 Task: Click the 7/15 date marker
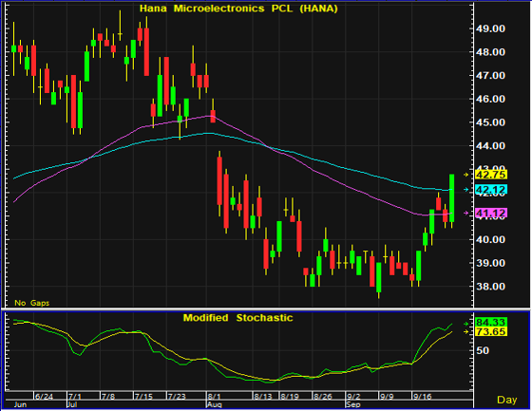point(143,397)
